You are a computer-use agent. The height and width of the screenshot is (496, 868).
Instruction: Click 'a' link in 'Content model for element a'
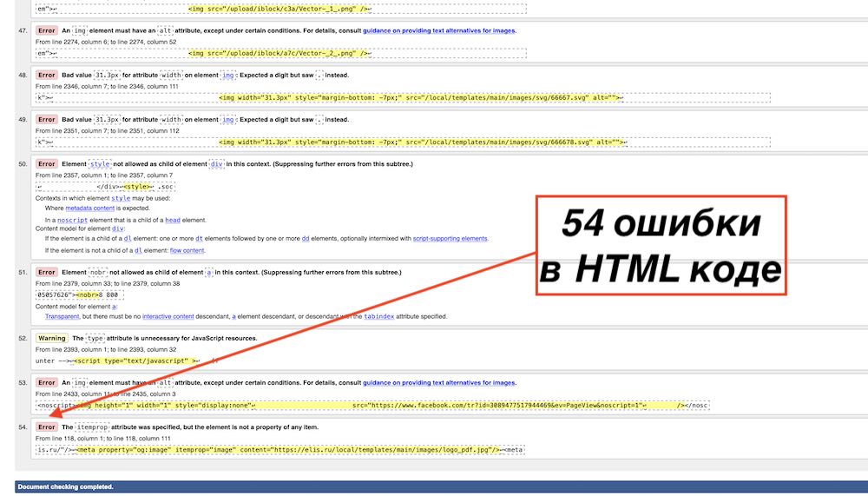point(114,306)
